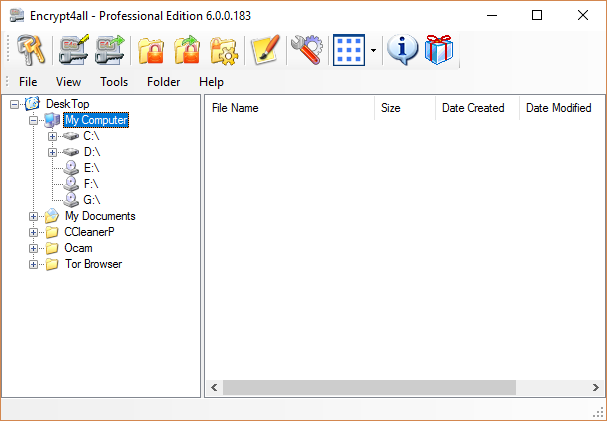Open the view mode dropdown arrow
This screenshot has width=607, height=421.
(373, 50)
